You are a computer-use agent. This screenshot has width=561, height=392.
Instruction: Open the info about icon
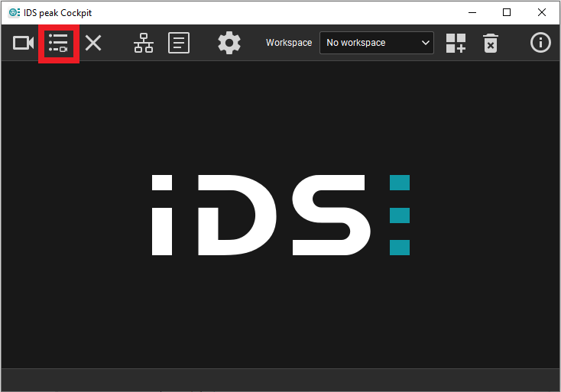click(540, 43)
